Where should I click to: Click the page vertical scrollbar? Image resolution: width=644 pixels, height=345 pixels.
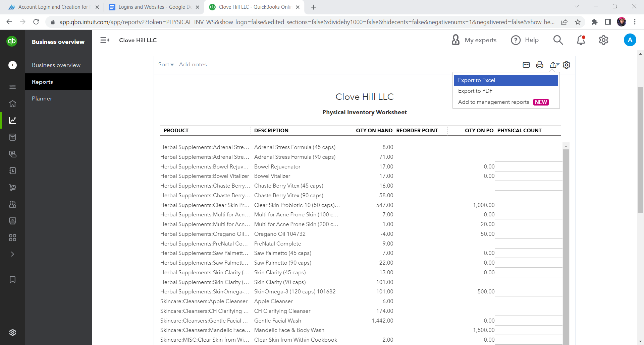[x=640, y=150]
